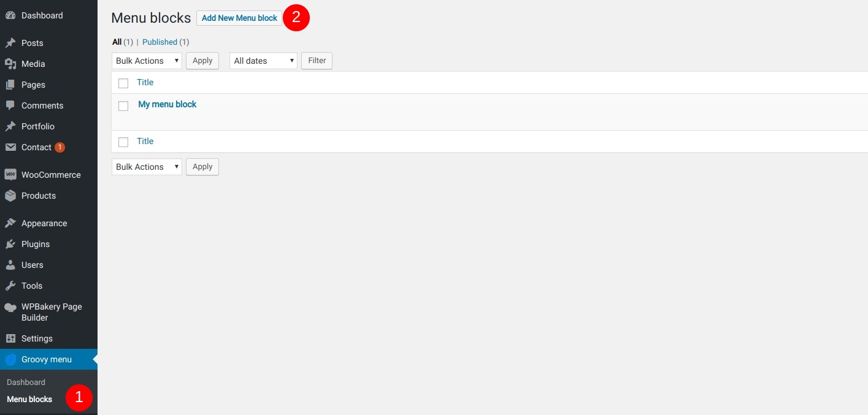Click the Media library icon

click(10, 64)
